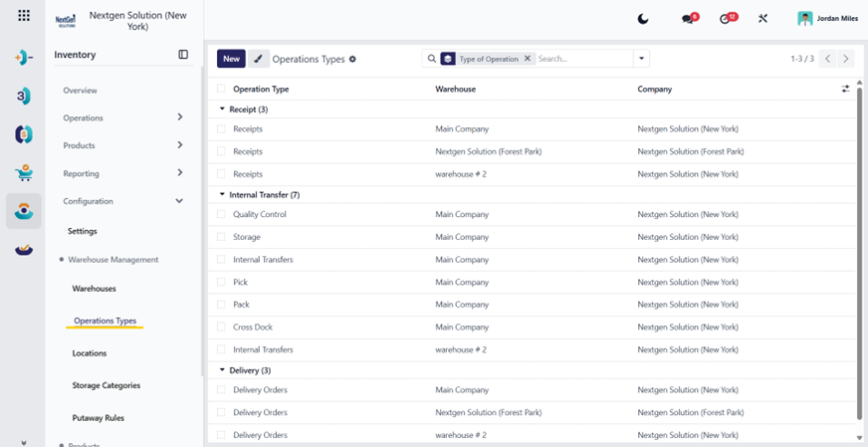The image size is (868, 447).
Task: Open the plus-minus app in left rail
Action: [x=24, y=57]
